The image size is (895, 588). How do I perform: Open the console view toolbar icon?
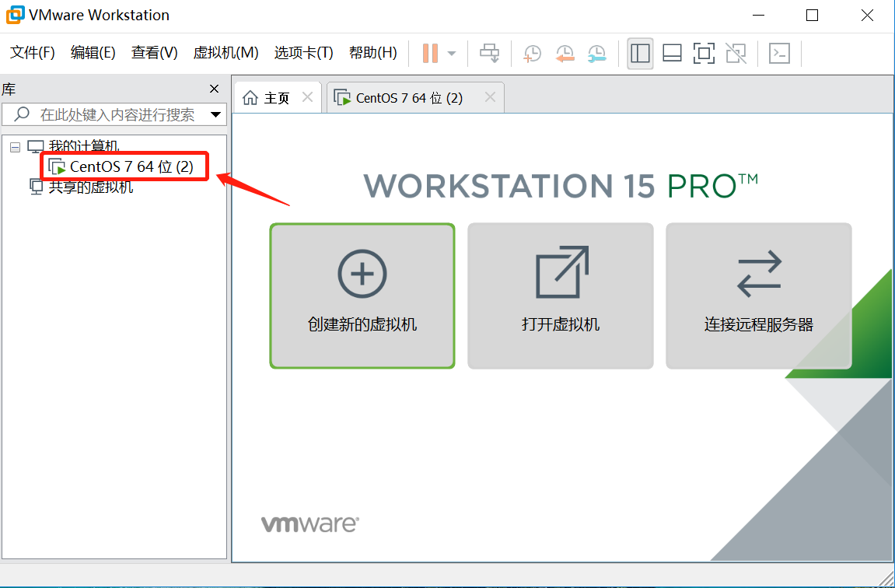coord(779,54)
